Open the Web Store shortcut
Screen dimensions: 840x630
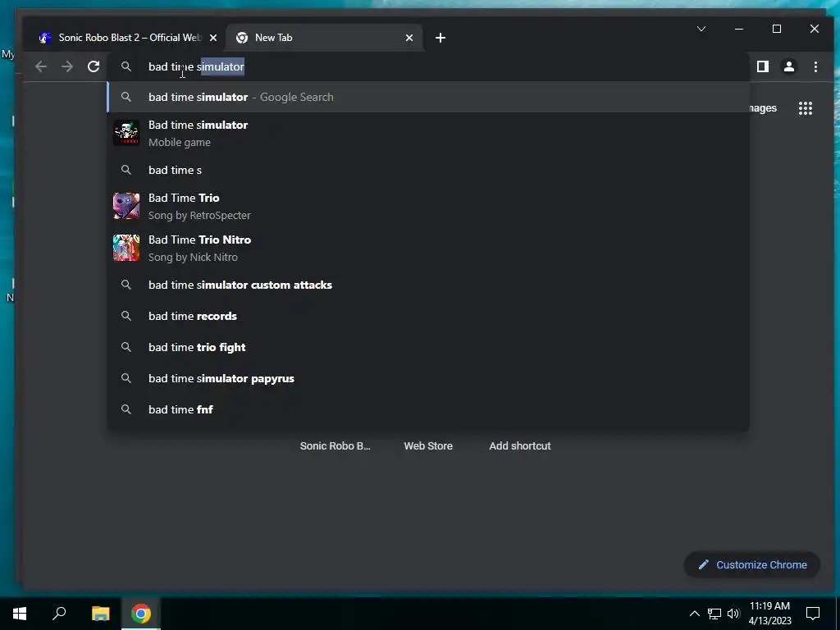(428, 445)
